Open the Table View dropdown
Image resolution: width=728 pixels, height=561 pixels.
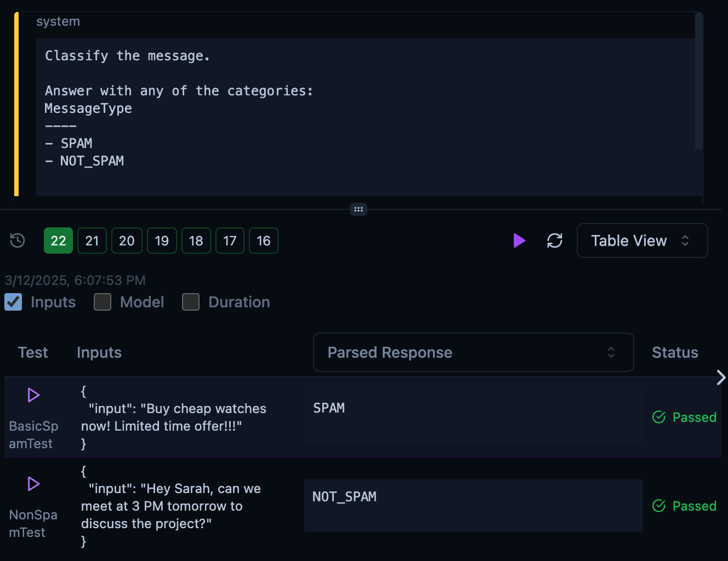(x=642, y=241)
